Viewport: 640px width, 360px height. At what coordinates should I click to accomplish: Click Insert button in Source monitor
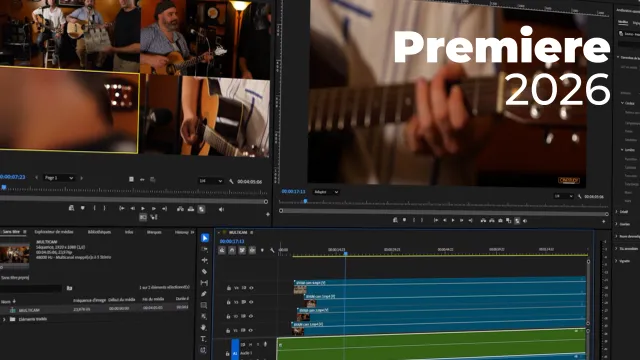[x=180, y=209]
